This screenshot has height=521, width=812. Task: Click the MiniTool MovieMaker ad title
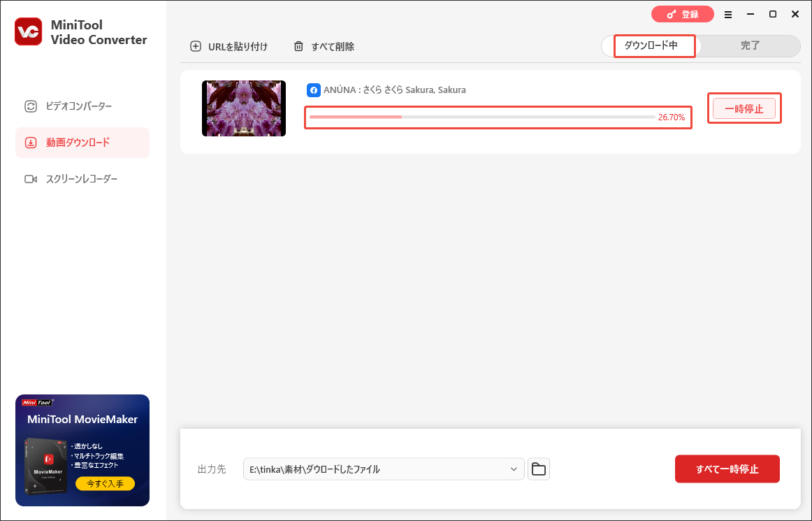[82, 420]
